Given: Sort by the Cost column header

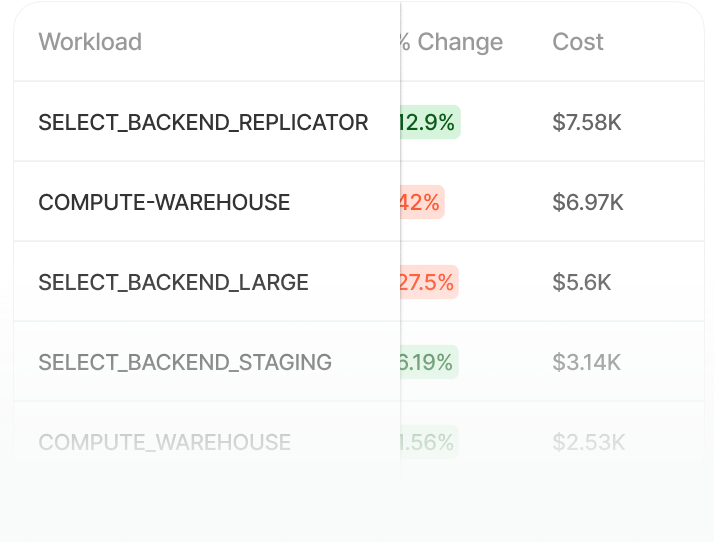Looking at the screenshot, I should pyautogui.click(x=578, y=42).
